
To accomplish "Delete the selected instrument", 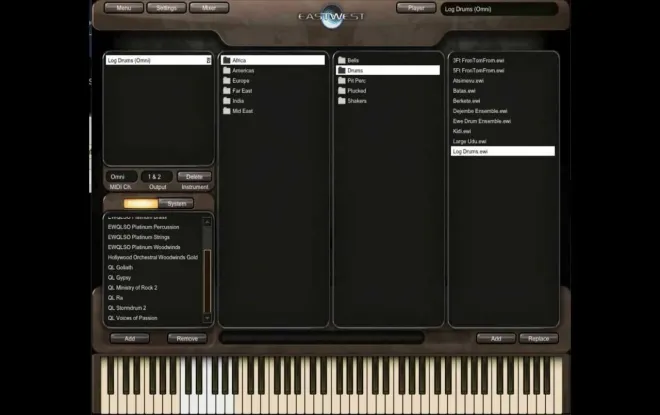I will (194, 177).
